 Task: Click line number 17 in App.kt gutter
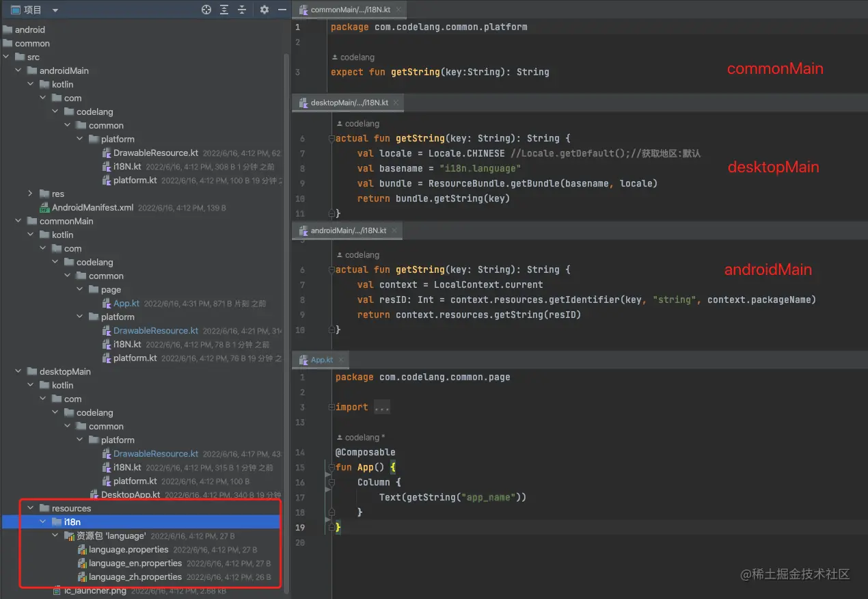click(x=301, y=497)
